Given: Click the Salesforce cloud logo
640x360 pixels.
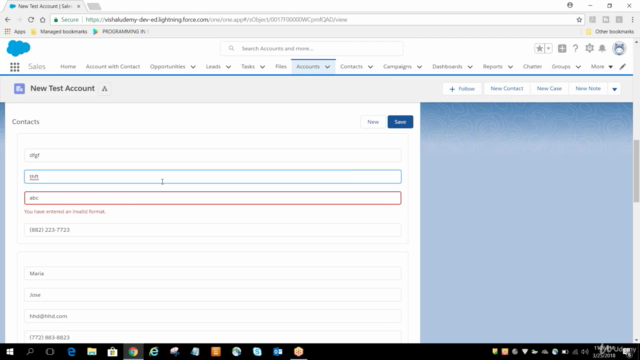Looking at the screenshot, I should click(18, 48).
